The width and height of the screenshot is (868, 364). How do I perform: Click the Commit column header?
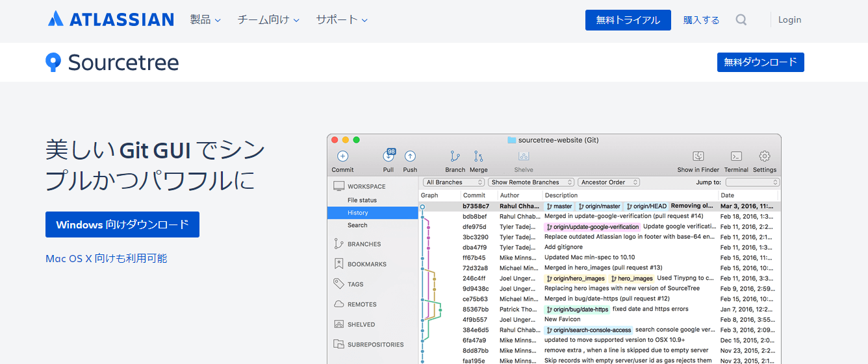[479, 195]
